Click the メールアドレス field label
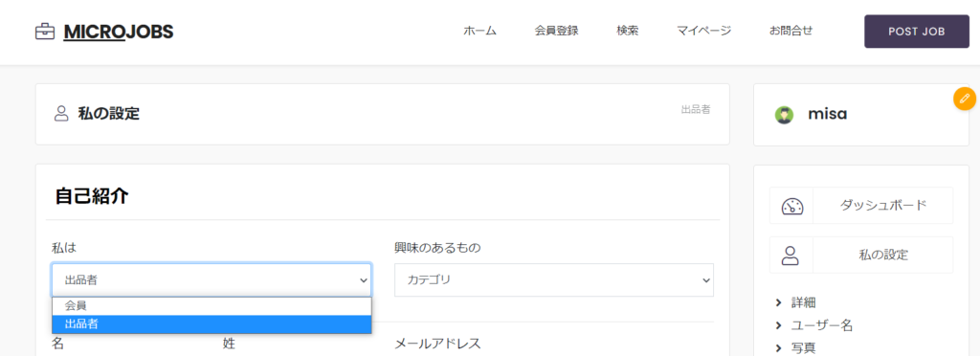The image size is (980, 356). click(437, 344)
